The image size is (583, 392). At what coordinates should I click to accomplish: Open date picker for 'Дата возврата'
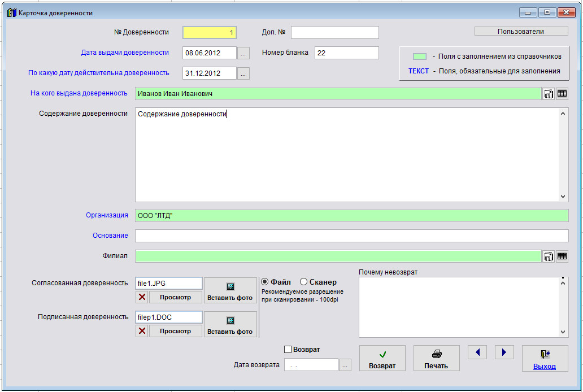pos(345,365)
